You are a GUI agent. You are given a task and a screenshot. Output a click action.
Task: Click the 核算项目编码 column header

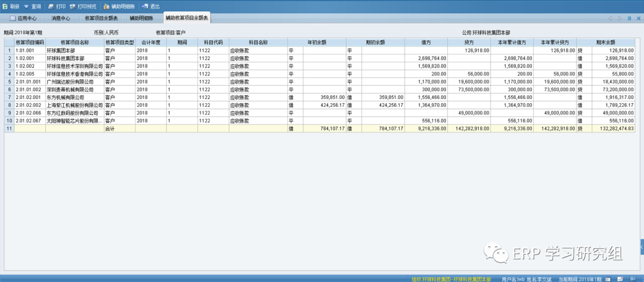pyautogui.click(x=29, y=43)
